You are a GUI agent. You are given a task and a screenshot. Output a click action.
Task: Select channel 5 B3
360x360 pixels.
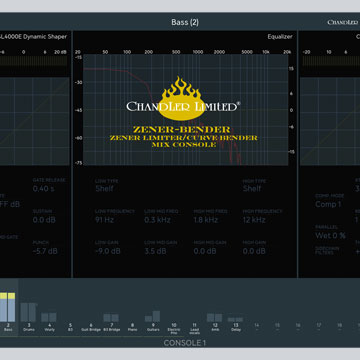(70, 327)
